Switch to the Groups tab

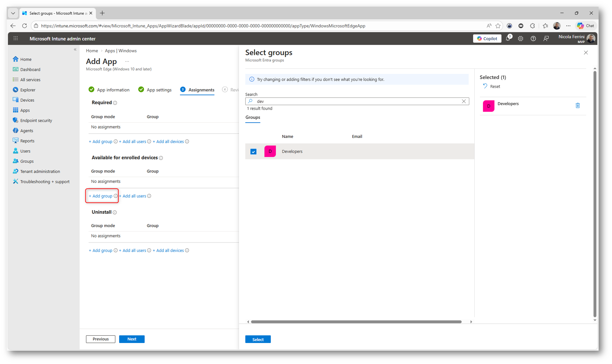point(253,117)
